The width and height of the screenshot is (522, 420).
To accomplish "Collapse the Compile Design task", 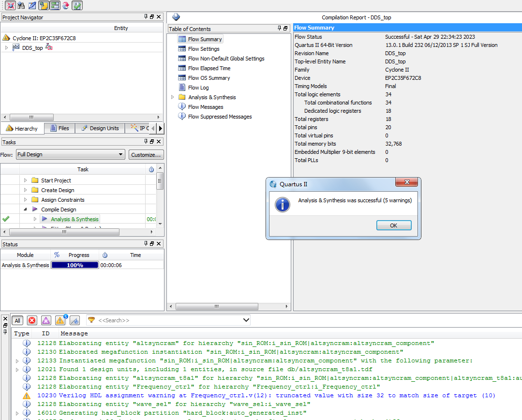I will click(25, 209).
